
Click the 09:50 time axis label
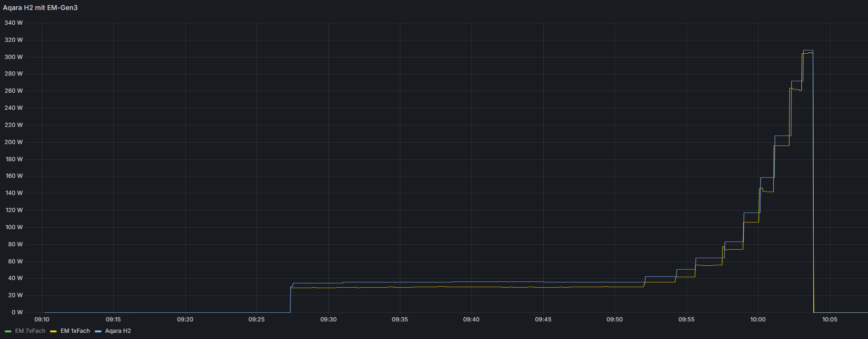[x=615, y=320]
